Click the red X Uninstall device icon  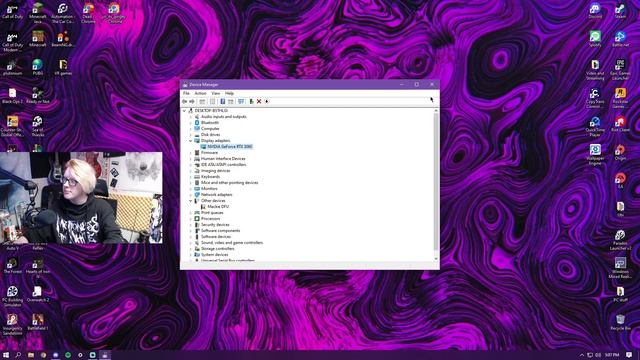(259, 101)
